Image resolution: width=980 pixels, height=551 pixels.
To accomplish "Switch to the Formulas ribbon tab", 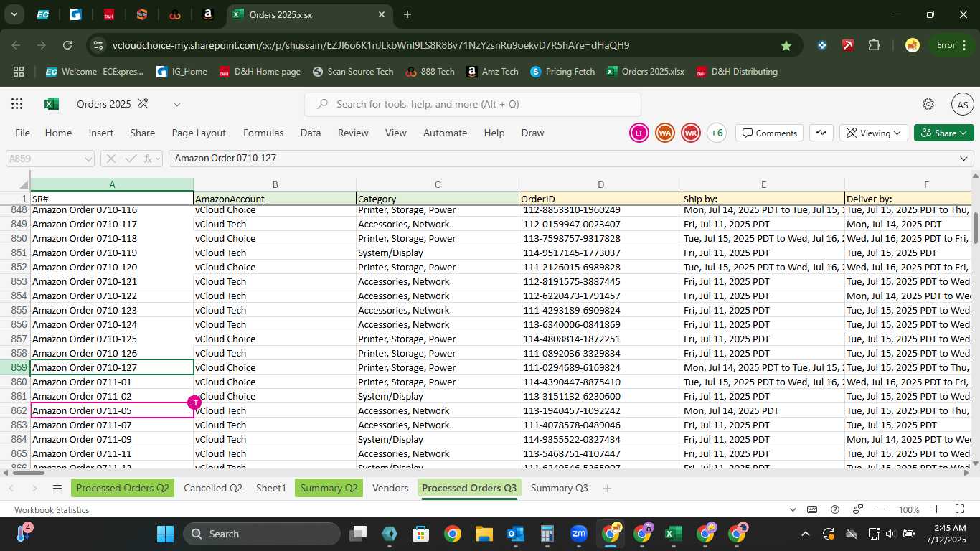I will [x=263, y=133].
